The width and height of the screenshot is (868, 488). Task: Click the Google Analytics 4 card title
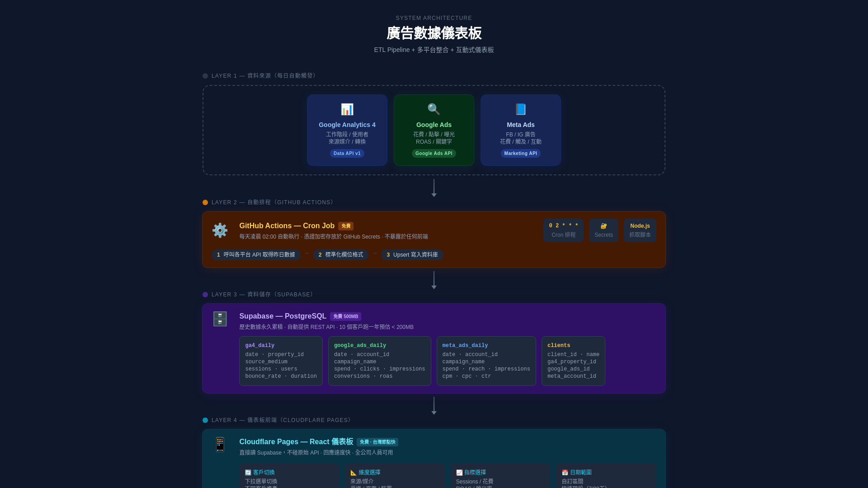tap(347, 125)
